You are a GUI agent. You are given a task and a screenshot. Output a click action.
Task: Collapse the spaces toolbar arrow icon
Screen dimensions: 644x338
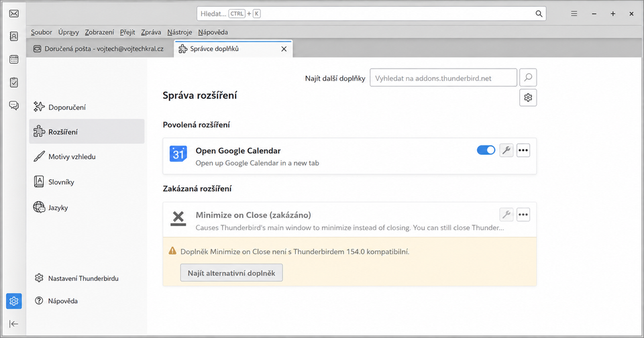(14, 324)
